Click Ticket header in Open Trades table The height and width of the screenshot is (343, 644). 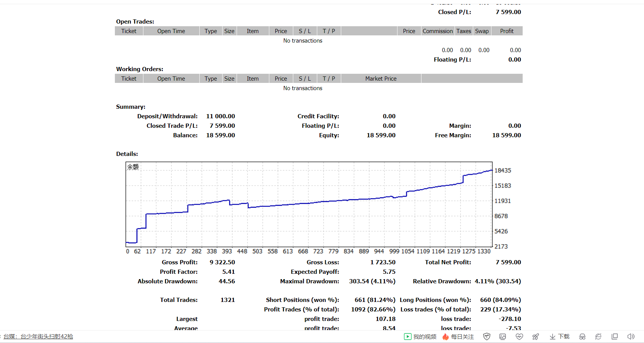click(129, 31)
